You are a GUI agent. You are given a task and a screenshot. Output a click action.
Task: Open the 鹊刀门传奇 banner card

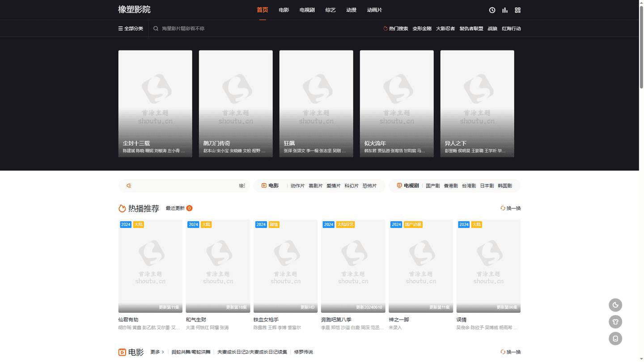tap(236, 104)
